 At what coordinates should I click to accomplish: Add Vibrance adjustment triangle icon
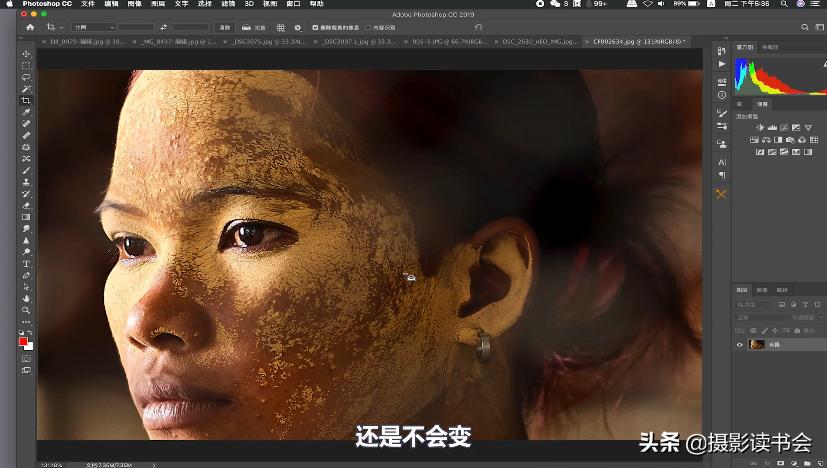808,128
